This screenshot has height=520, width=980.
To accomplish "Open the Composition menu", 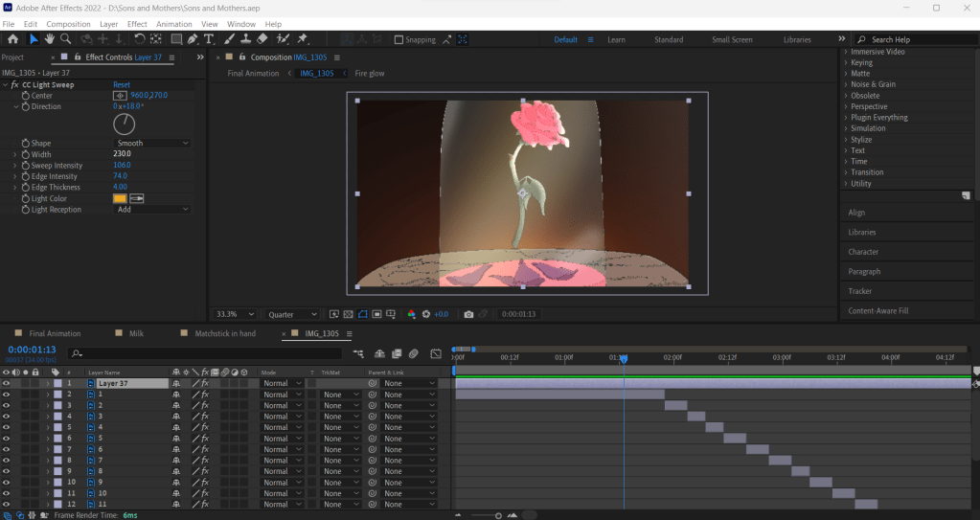I will [68, 24].
